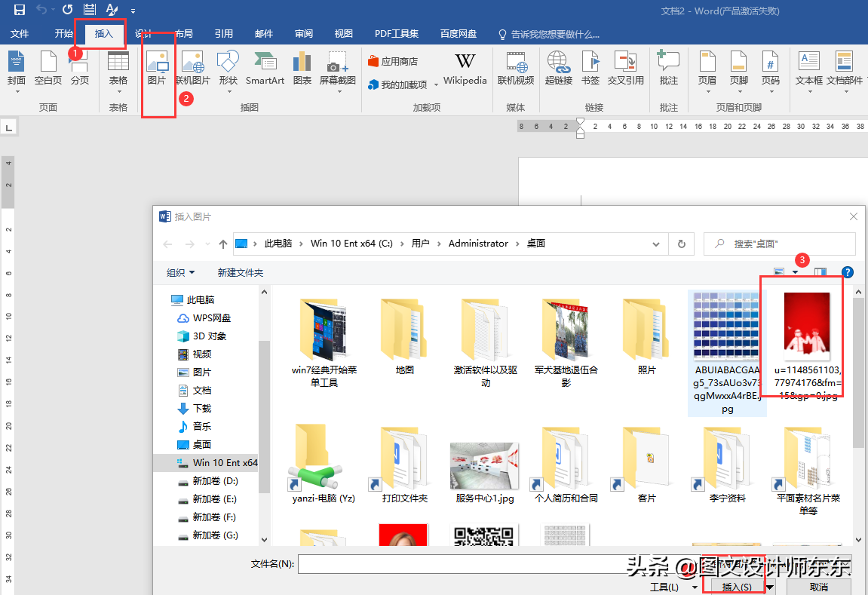868x595 pixels.
Task: Select Downloads (下载) in navigation pane
Action: (195, 409)
